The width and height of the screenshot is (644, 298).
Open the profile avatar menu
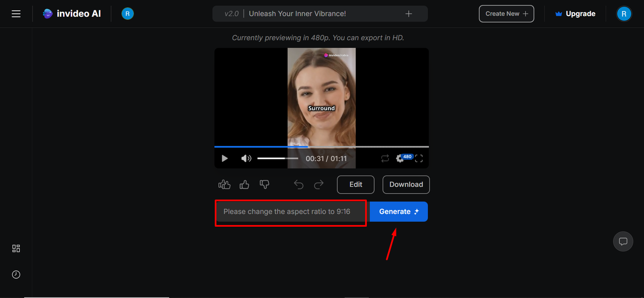[x=624, y=14]
